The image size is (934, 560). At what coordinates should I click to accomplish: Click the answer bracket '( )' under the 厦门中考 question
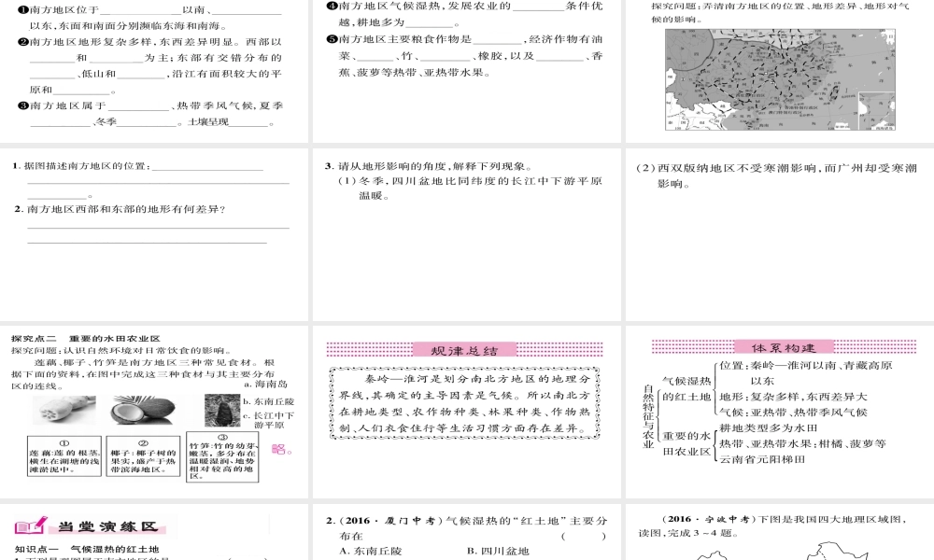(x=583, y=536)
